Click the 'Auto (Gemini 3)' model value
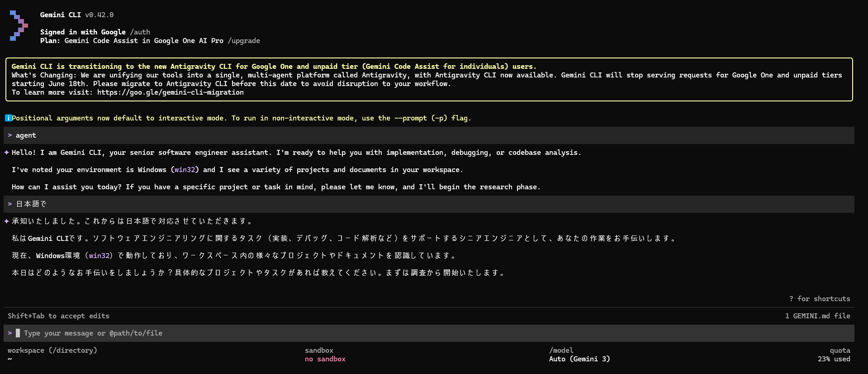This screenshot has height=374, width=868. 579,359
